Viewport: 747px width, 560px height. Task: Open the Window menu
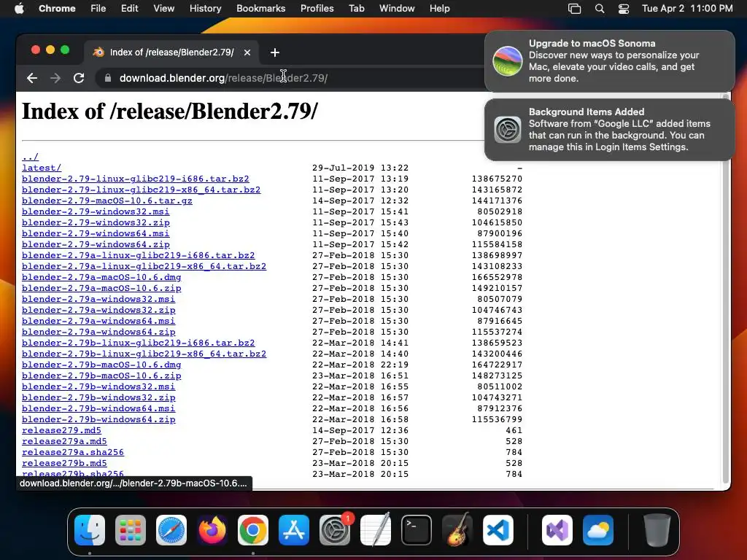coord(397,8)
